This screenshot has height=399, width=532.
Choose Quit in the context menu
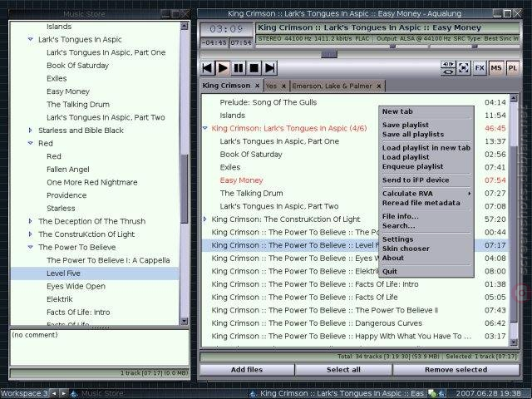coord(390,272)
